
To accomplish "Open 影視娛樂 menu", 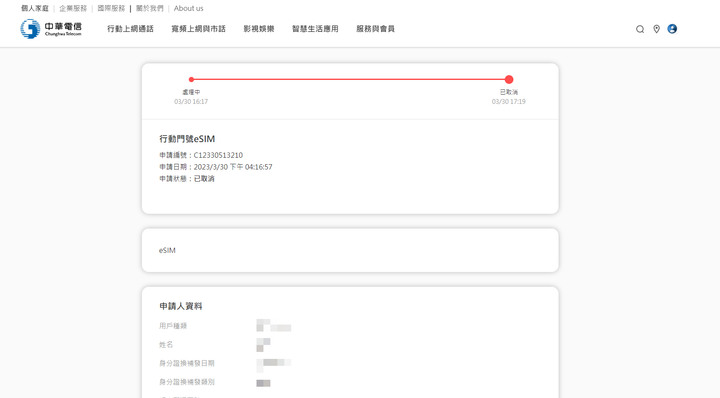I will 259,29.
